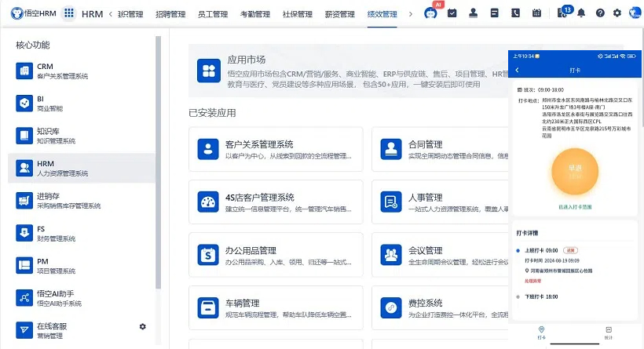Switch to 薪资管理 tab

point(339,14)
